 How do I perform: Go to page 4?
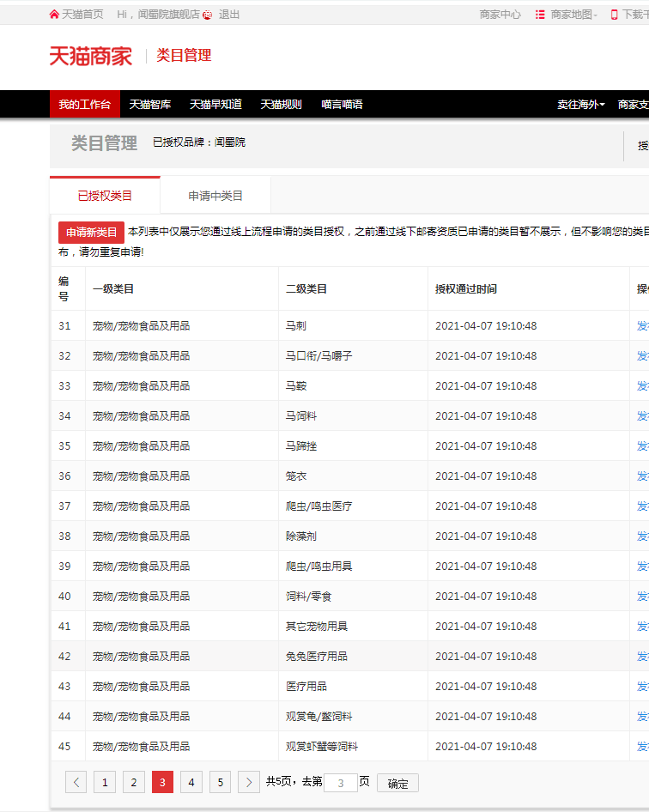click(191, 782)
